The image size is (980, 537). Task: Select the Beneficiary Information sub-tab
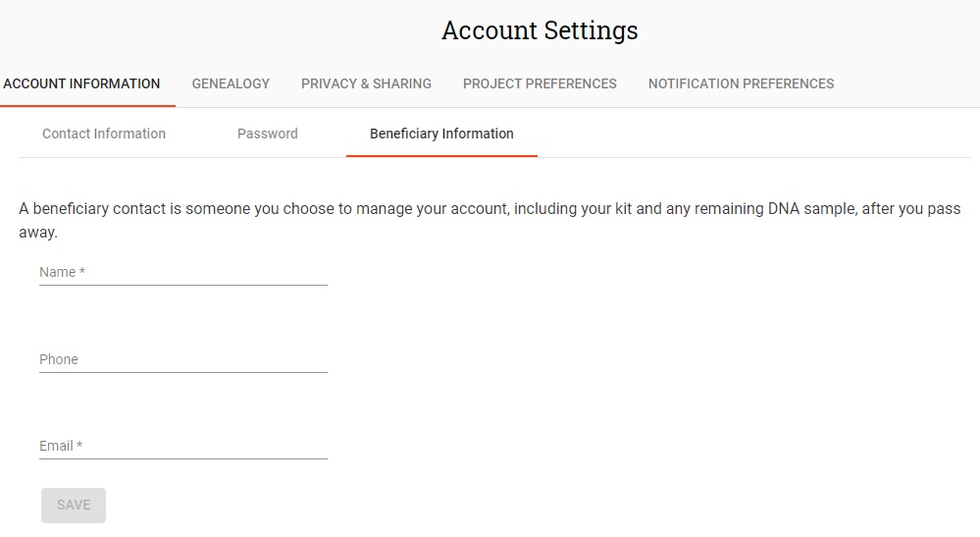tap(441, 134)
